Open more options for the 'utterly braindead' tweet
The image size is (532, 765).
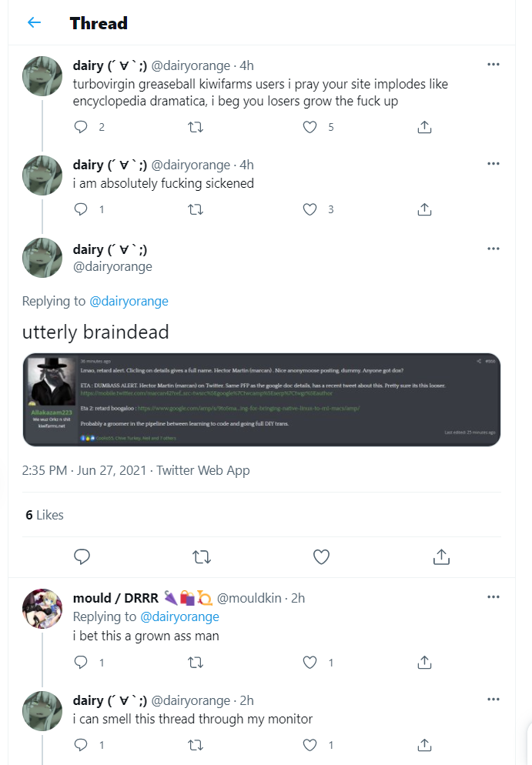click(x=494, y=249)
